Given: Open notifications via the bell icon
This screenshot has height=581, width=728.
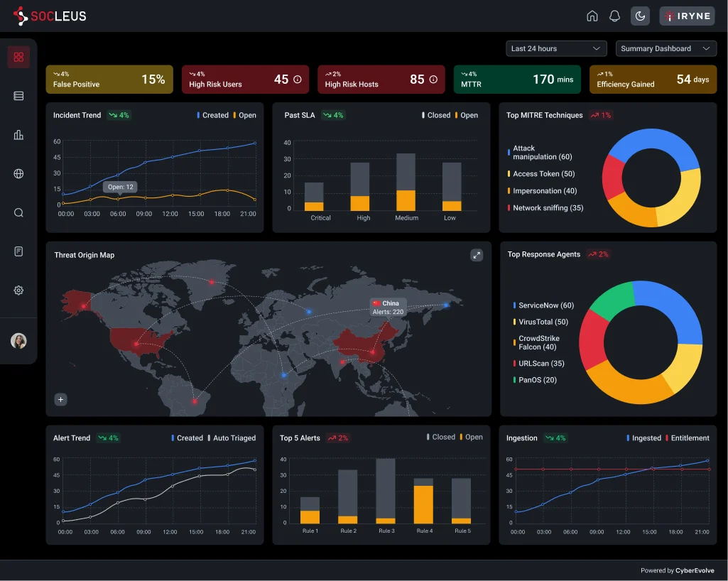Looking at the screenshot, I should (614, 16).
